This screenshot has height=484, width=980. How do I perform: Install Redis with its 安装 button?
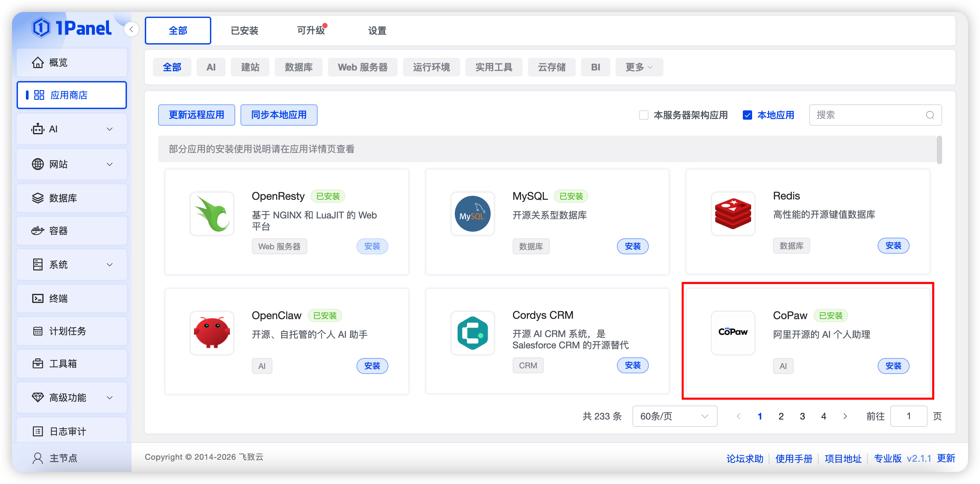click(893, 246)
